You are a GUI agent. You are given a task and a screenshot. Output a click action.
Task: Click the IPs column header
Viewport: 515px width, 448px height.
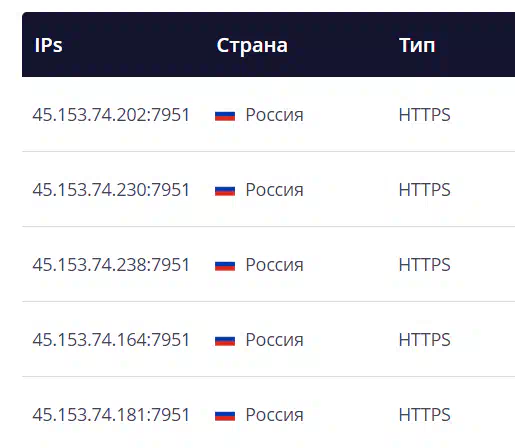click(48, 45)
